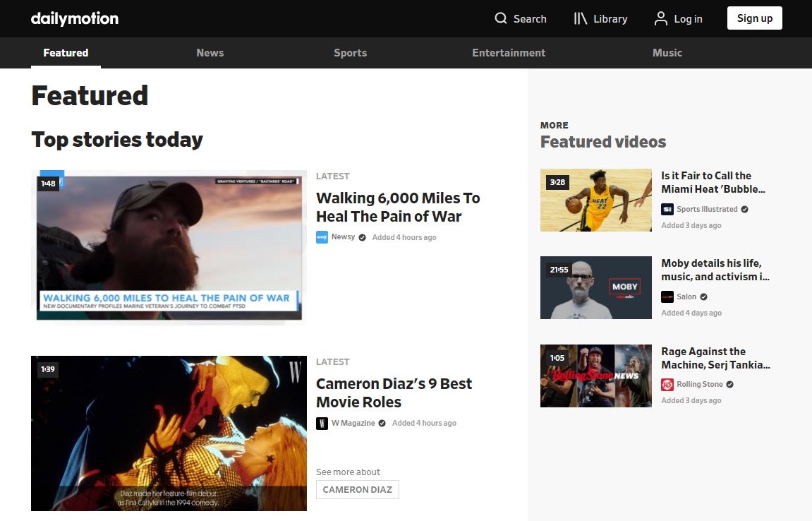
Task: Click the dailymotion logo
Action: [x=74, y=18]
